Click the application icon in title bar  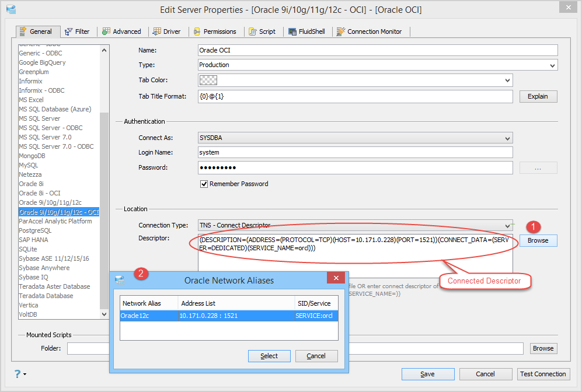tap(11, 9)
